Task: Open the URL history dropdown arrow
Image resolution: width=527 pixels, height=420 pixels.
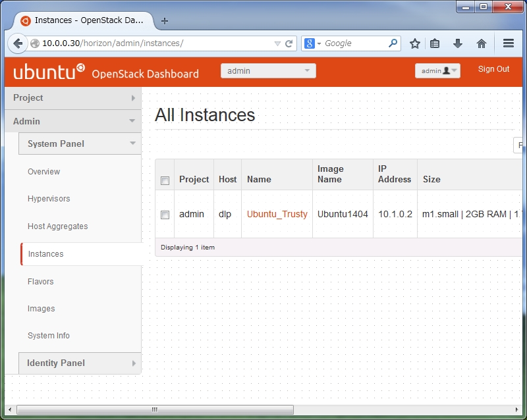Action: 277,43
